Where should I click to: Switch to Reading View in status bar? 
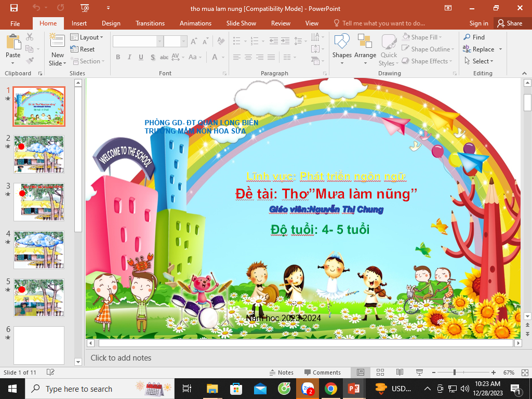coord(400,373)
